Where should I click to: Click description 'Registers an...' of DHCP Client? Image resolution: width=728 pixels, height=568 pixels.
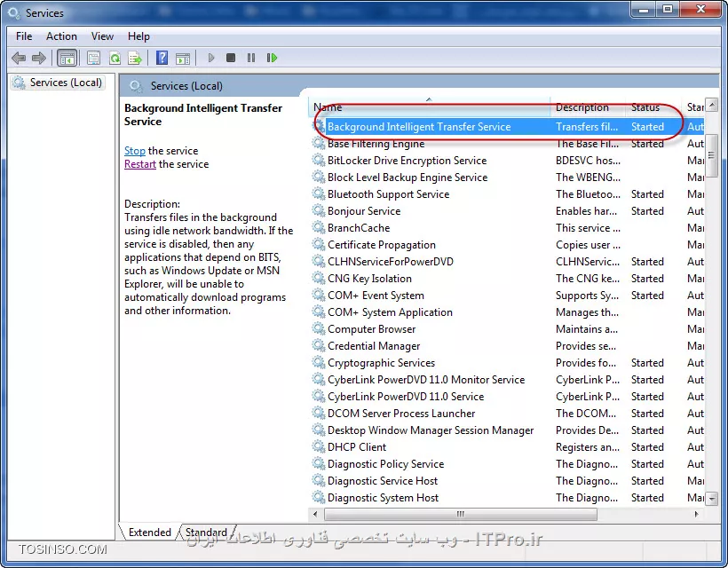point(588,447)
